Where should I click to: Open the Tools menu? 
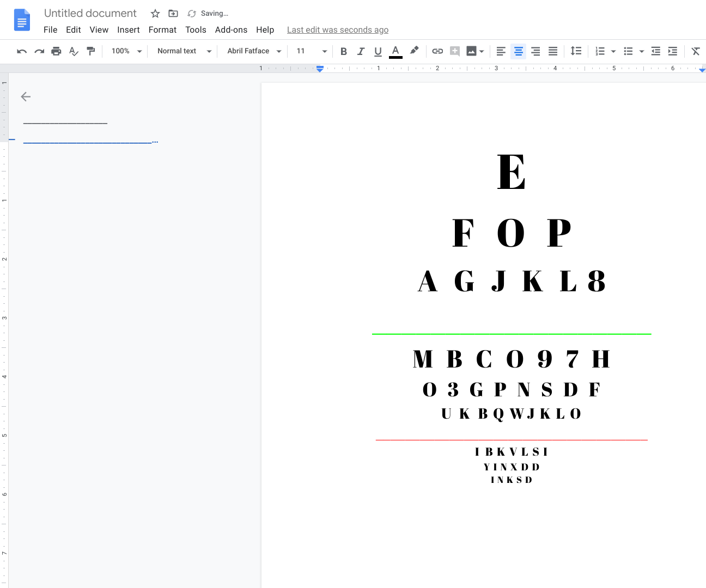196,30
